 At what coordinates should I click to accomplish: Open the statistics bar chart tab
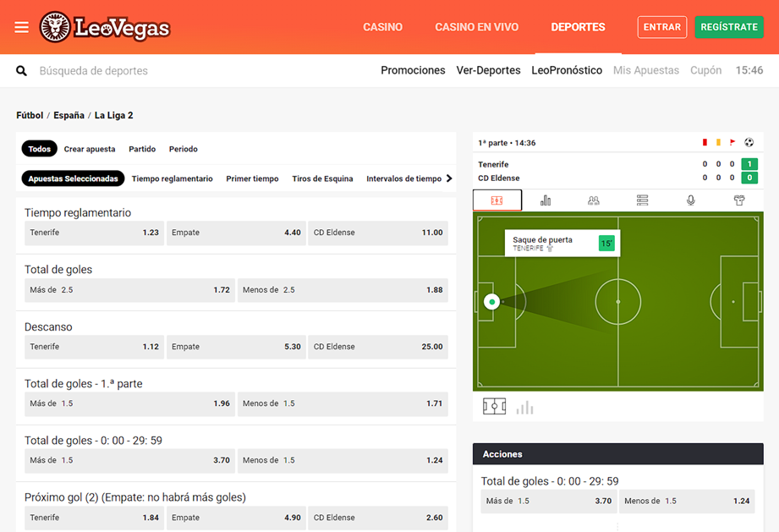click(546, 200)
